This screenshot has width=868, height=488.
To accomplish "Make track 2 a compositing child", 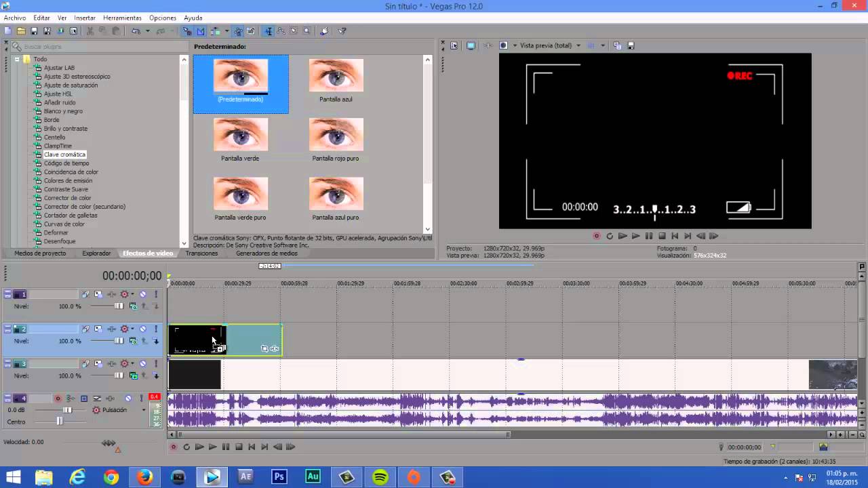I will (x=156, y=341).
